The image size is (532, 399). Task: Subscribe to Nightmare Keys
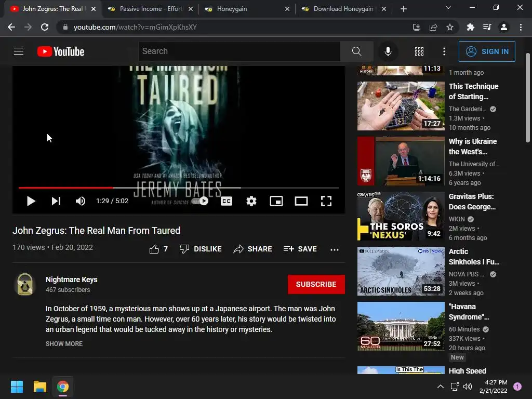pos(316,284)
